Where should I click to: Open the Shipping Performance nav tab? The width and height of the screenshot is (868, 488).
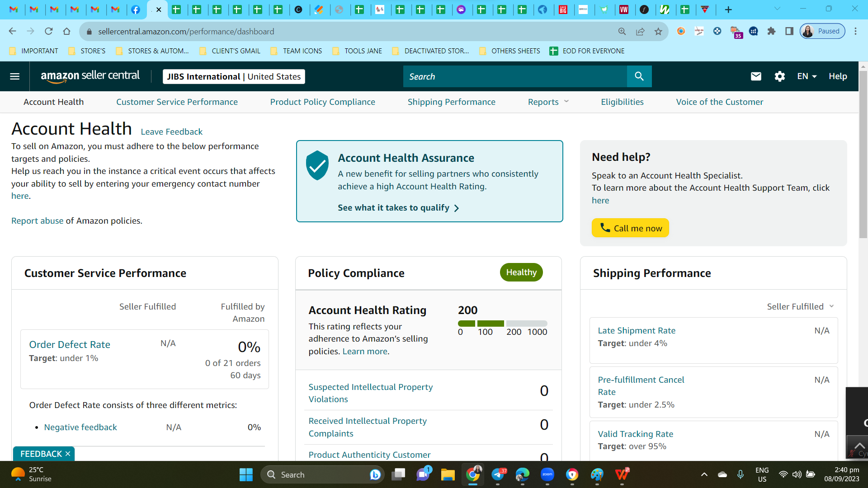coord(452,102)
